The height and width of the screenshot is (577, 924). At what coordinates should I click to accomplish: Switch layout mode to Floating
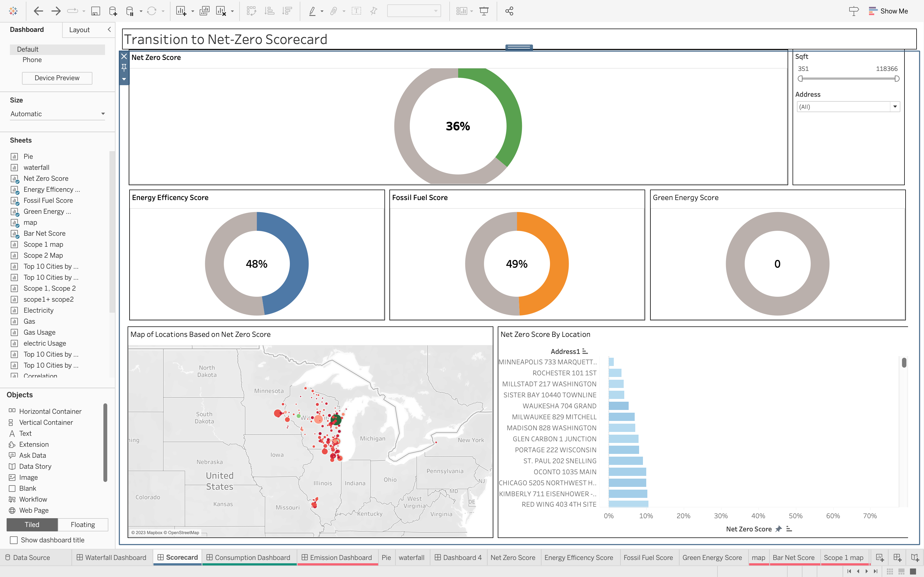pos(82,524)
